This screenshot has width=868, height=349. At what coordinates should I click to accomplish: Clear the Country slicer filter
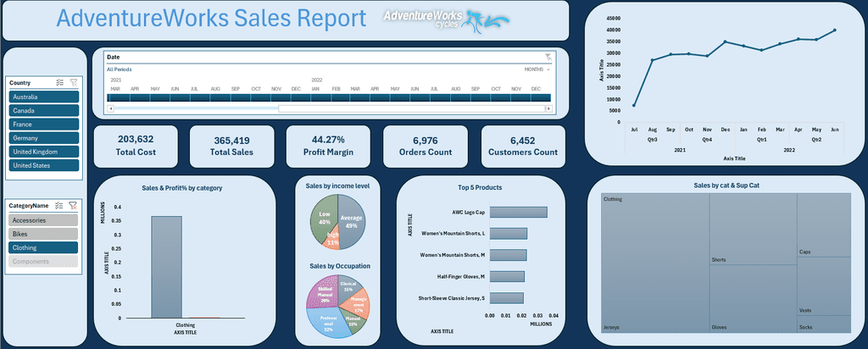coord(73,82)
